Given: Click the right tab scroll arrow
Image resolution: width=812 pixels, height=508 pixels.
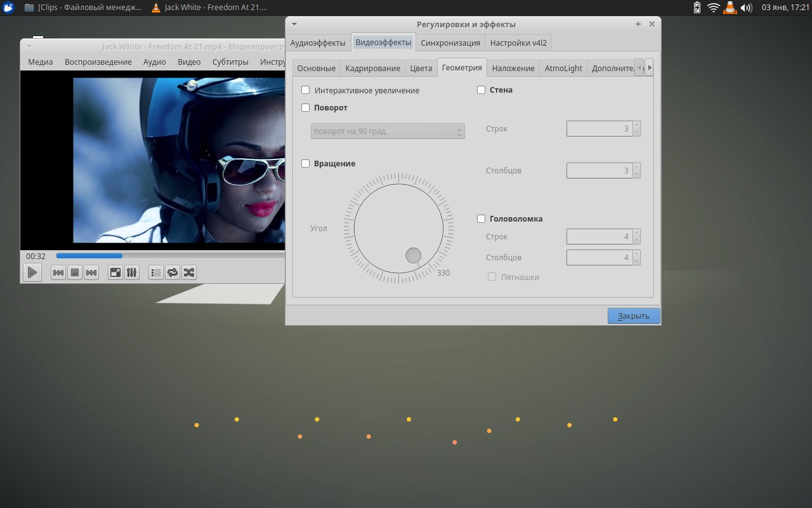Looking at the screenshot, I should tap(648, 67).
